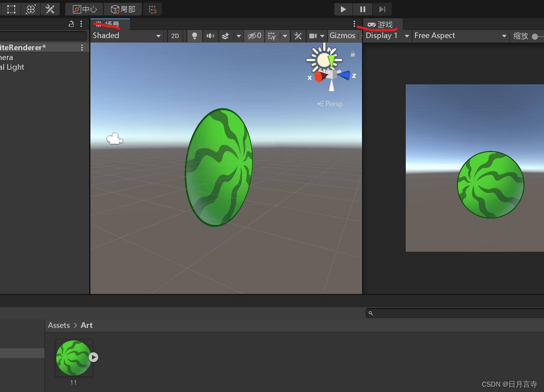Switch to the 游戏 Game tab
The width and height of the screenshot is (544, 392).
381,24
